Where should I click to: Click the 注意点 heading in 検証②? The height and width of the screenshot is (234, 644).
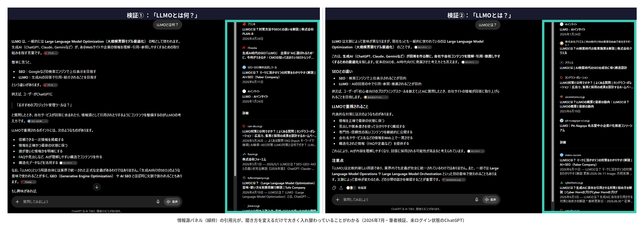338,161
